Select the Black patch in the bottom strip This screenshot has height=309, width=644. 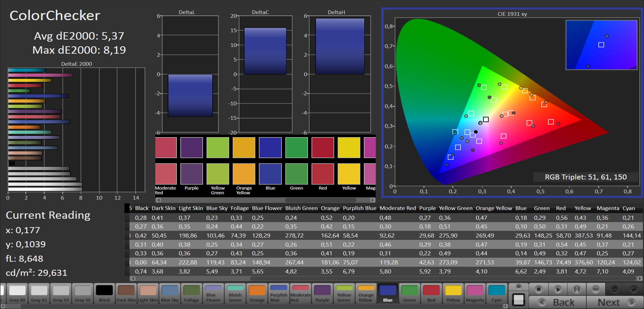(x=104, y=294)
